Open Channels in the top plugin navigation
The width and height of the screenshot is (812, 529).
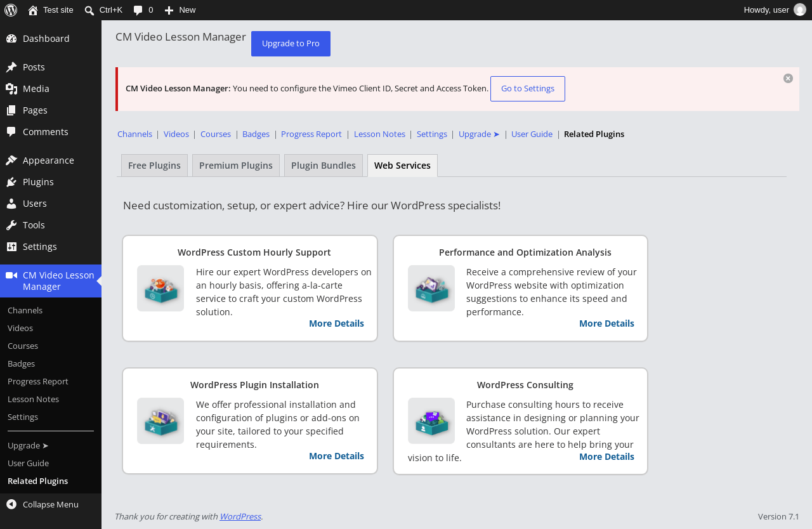click(x=134, y=134)
